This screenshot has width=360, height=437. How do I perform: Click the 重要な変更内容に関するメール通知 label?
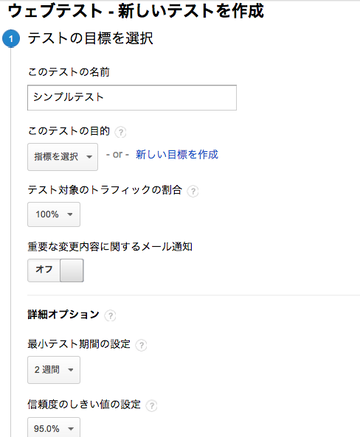[x=110, y=247]
